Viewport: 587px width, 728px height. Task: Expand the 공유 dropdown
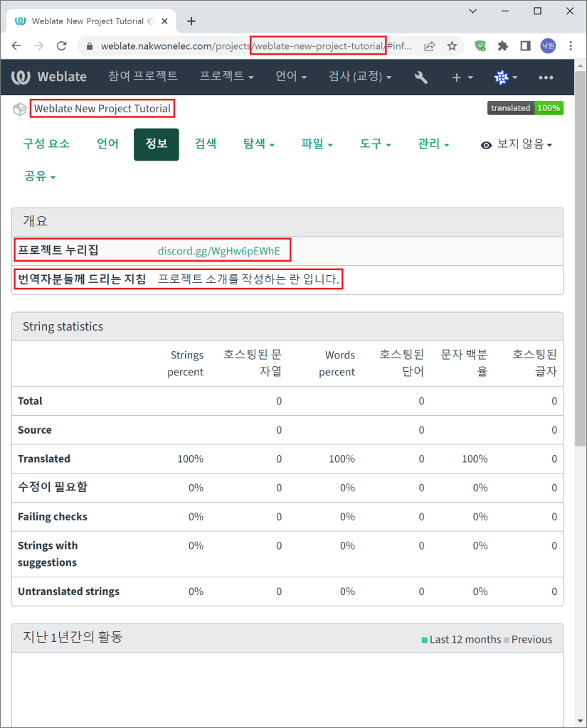tap(40, 176)
